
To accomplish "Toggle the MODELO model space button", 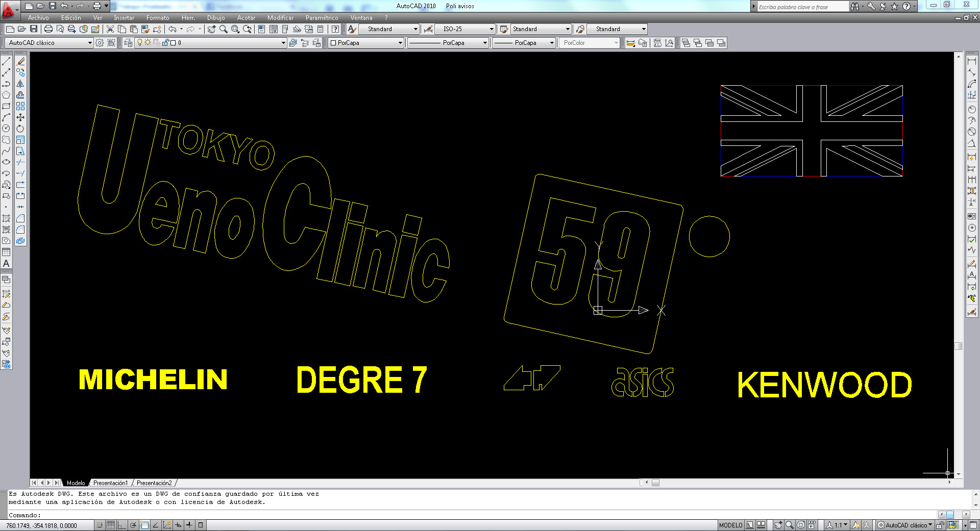I will click(x=731, y=525).
